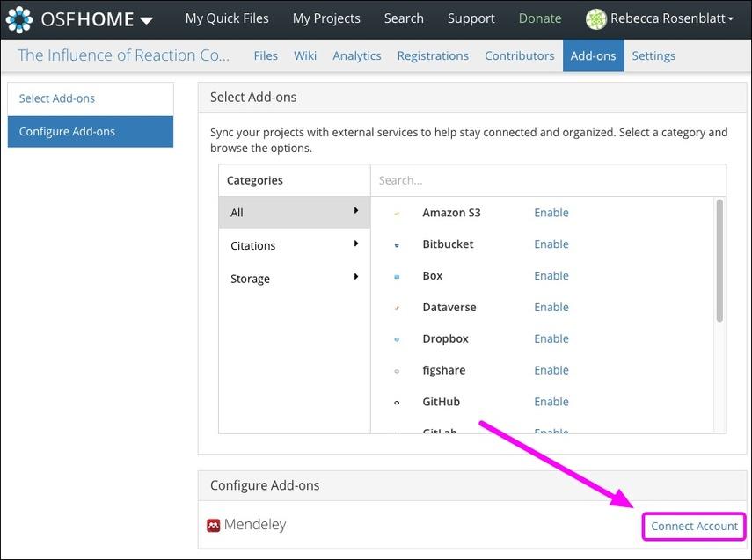Switch to the Contributors tab
Screen dimensions: 752x560
coord(520,55)
